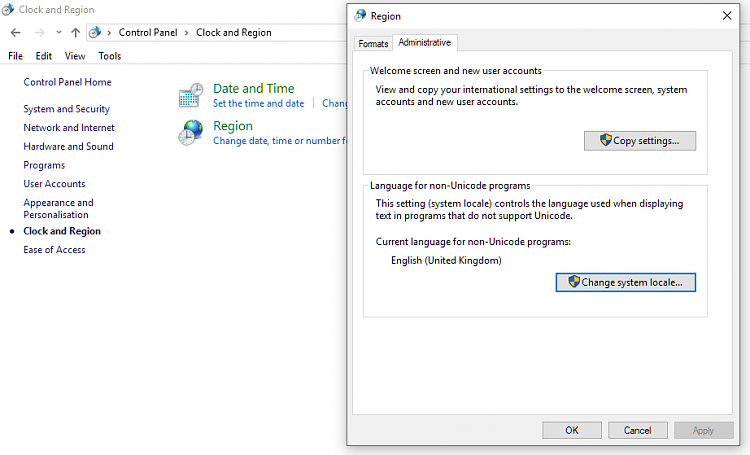Click the Back navigation arrow

click(x=16, y=33)
